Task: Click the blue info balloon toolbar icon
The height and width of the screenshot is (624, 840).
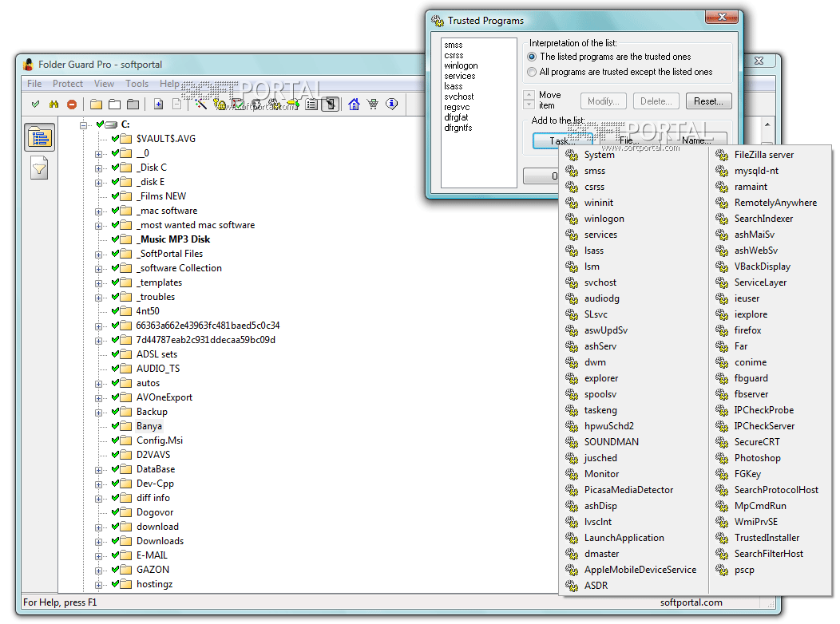Action: [x=391, y=104]
